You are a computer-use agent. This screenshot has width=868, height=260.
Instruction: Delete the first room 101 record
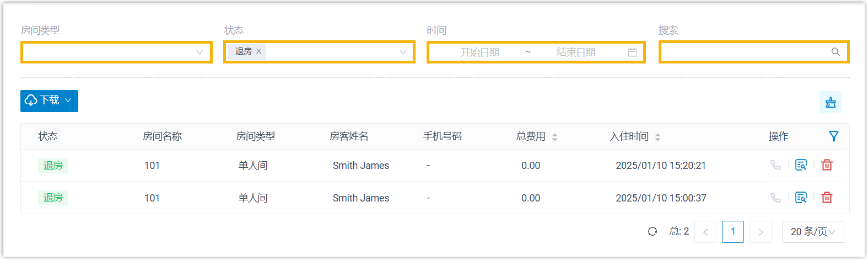(x=827, y=165)
